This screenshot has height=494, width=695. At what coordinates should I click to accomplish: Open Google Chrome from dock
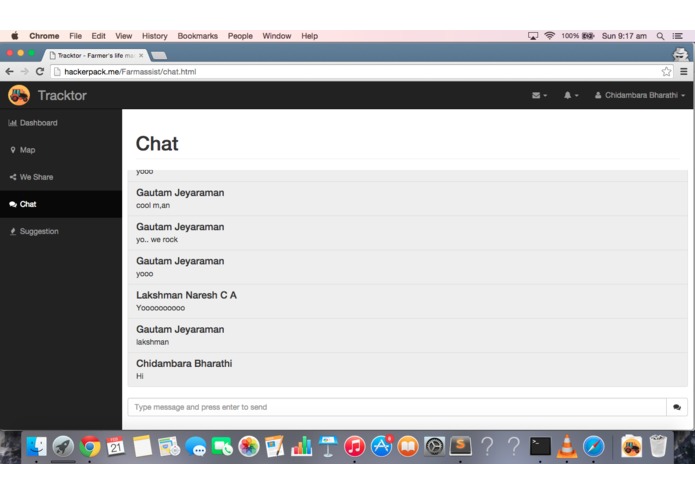pos(90,446)
